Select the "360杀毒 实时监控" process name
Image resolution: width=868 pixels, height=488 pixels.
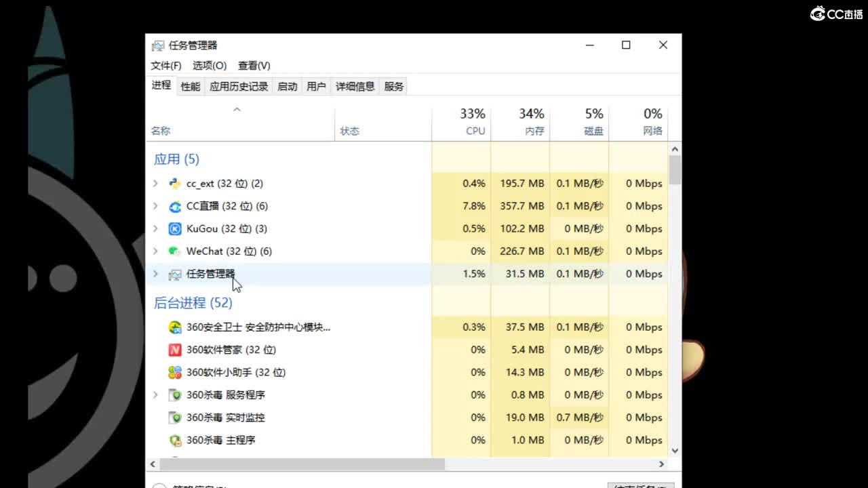226,418
